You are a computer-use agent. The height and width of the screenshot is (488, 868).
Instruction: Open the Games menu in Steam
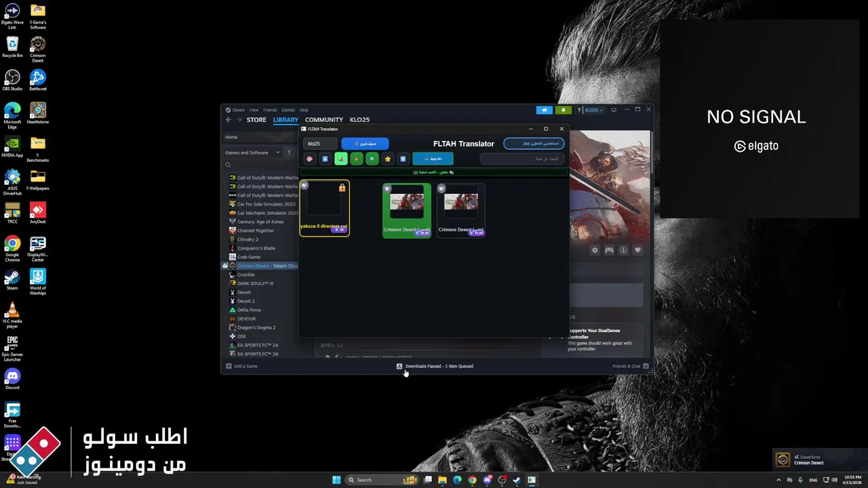tap(288, 110)
